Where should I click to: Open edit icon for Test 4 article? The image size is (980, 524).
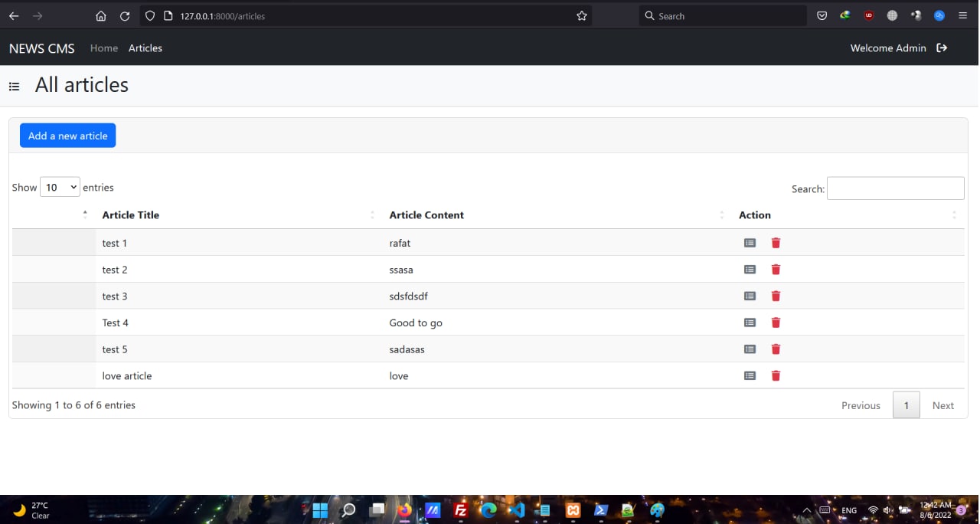(750, 323)
